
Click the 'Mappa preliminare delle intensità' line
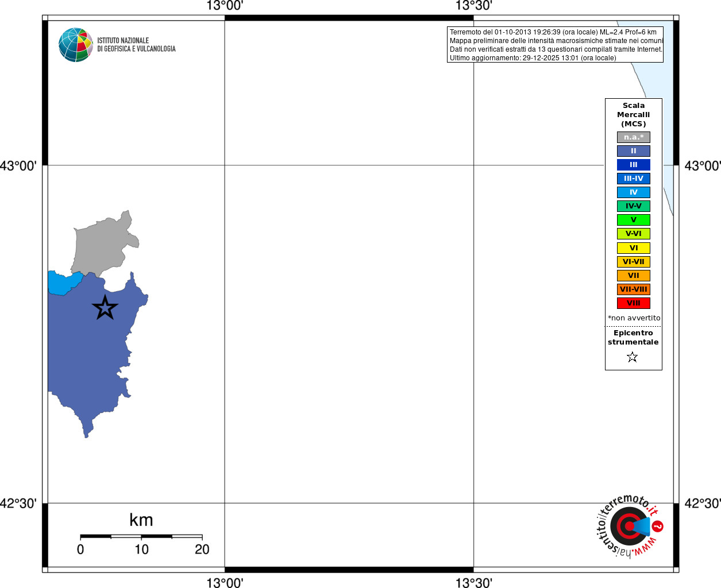click(556, 41)
